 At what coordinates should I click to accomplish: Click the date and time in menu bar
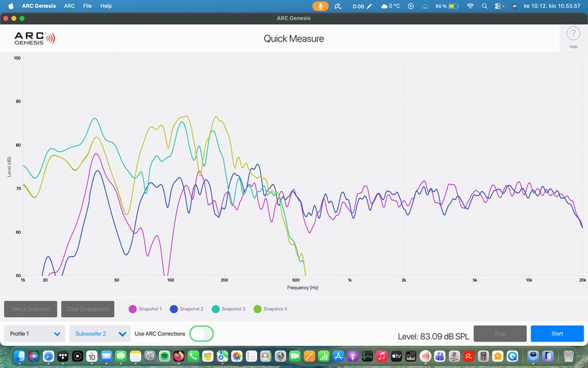pos(552,6)
